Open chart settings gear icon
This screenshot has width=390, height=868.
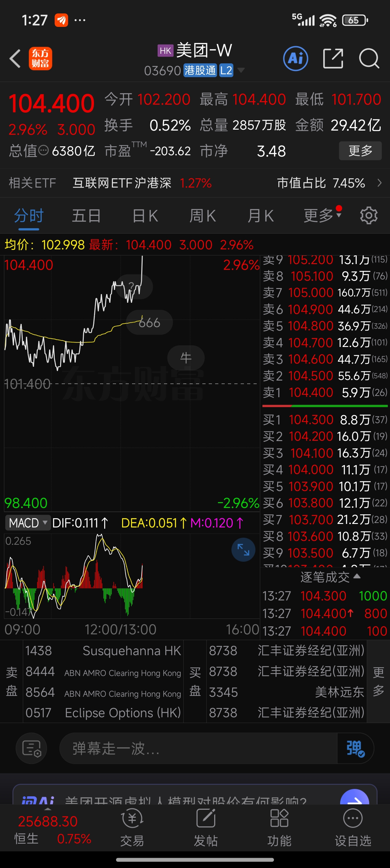tap(369, 215)
